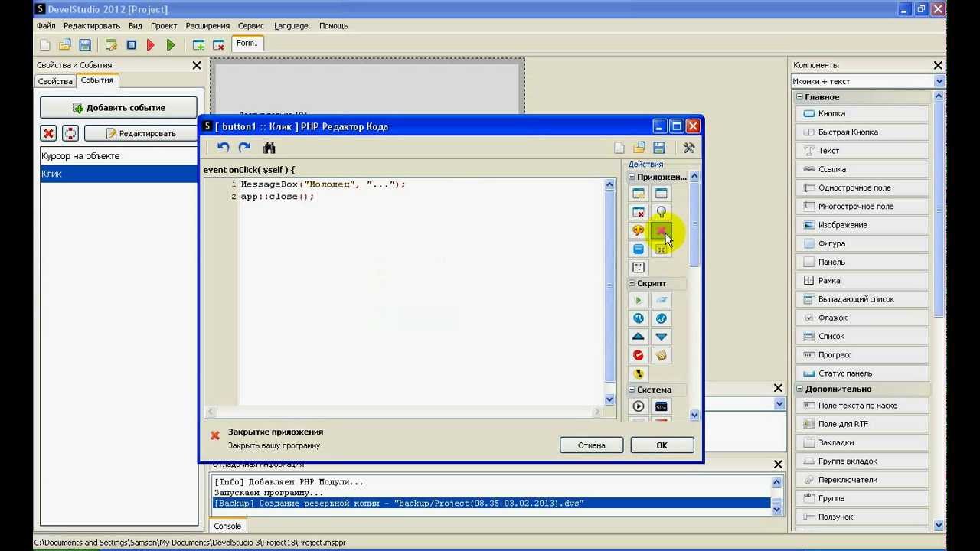Click the delete form icon with red cross
Viewport: 980px width, 551px height.
point(218,45)
